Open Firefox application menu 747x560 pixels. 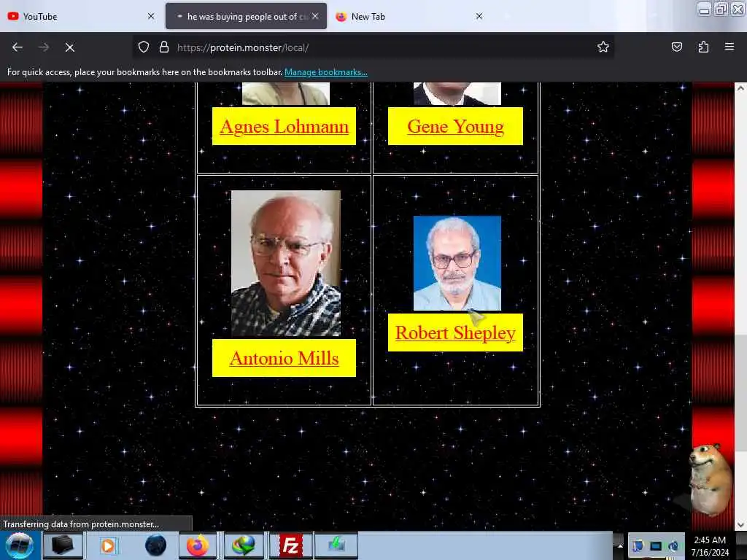(x=729, y=47)
